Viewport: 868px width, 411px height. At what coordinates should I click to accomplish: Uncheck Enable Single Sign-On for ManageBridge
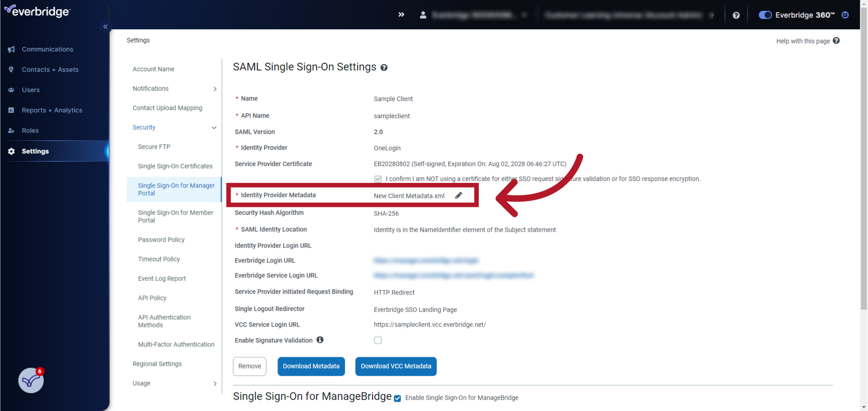click(397, 398)
